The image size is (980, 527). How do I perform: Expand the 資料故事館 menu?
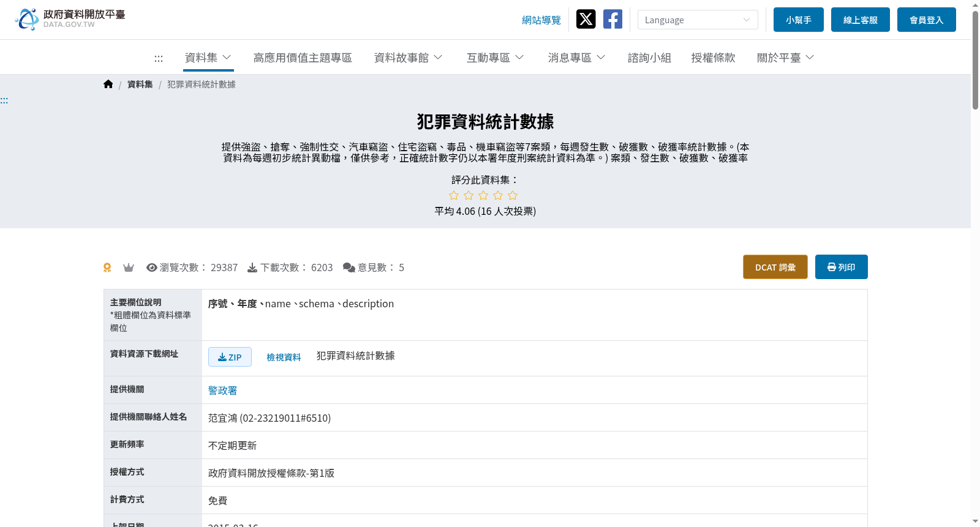click(x=408, y=58)
